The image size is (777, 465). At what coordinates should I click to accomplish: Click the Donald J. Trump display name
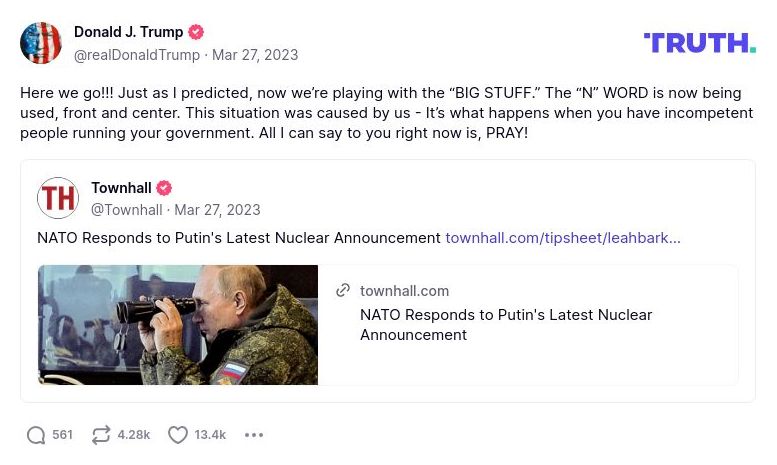(128, 32)
